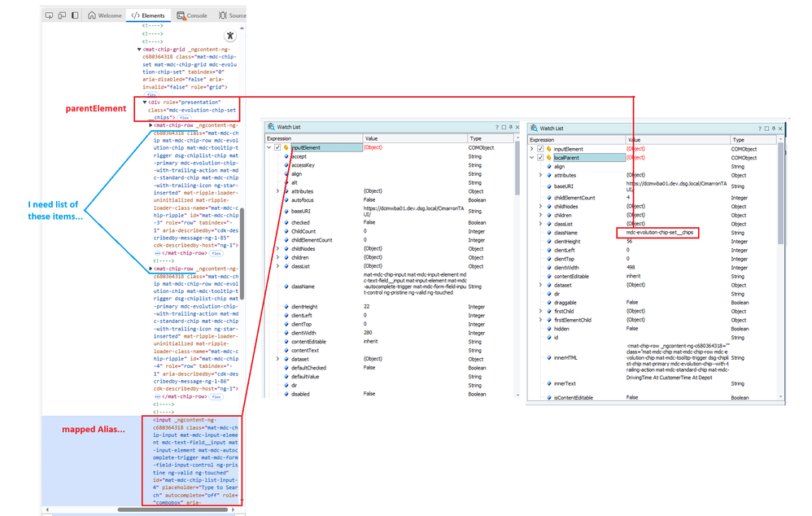
Task: Click the inspect element picker icon
Action: (50, 15)
